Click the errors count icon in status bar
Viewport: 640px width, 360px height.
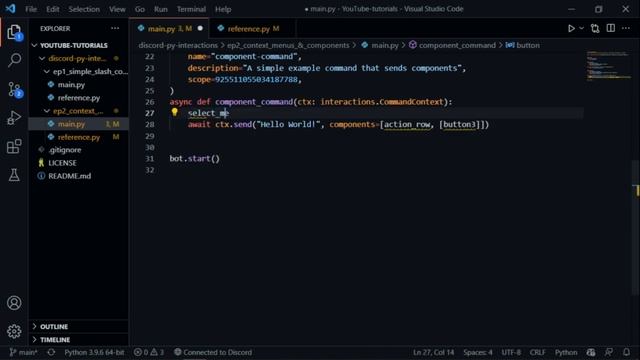[141, 352]
